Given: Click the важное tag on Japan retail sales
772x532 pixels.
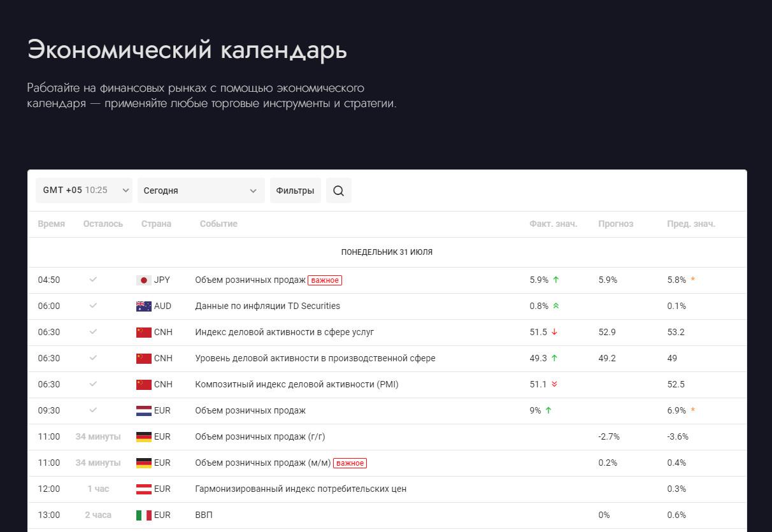Looking at the screenshot, I should (325, 280).
